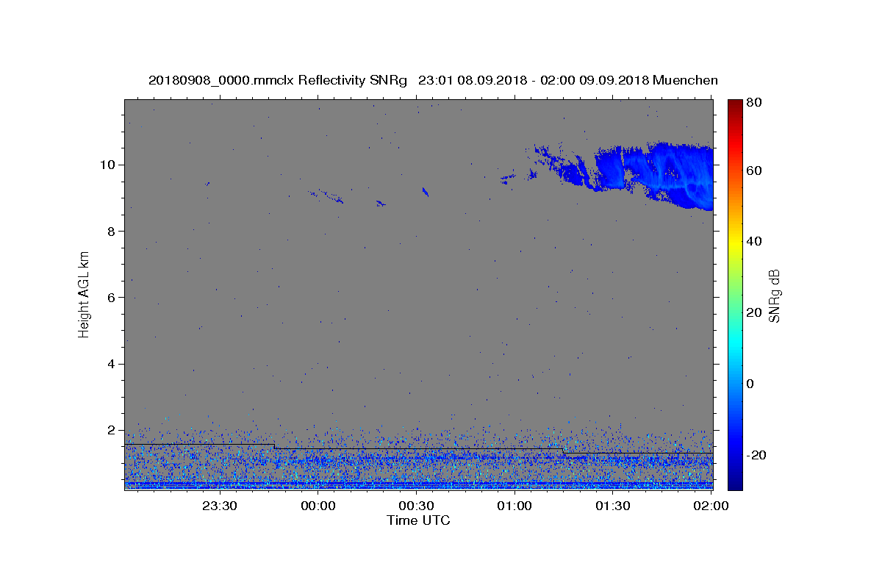This screenshot has height=588, width=882.
Task: Click the 00:00 time tick label
Action: (319, 506)
